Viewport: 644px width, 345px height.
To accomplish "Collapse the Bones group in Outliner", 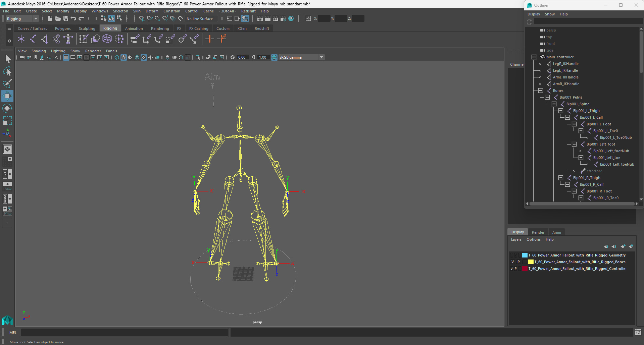I will [540, 91].
